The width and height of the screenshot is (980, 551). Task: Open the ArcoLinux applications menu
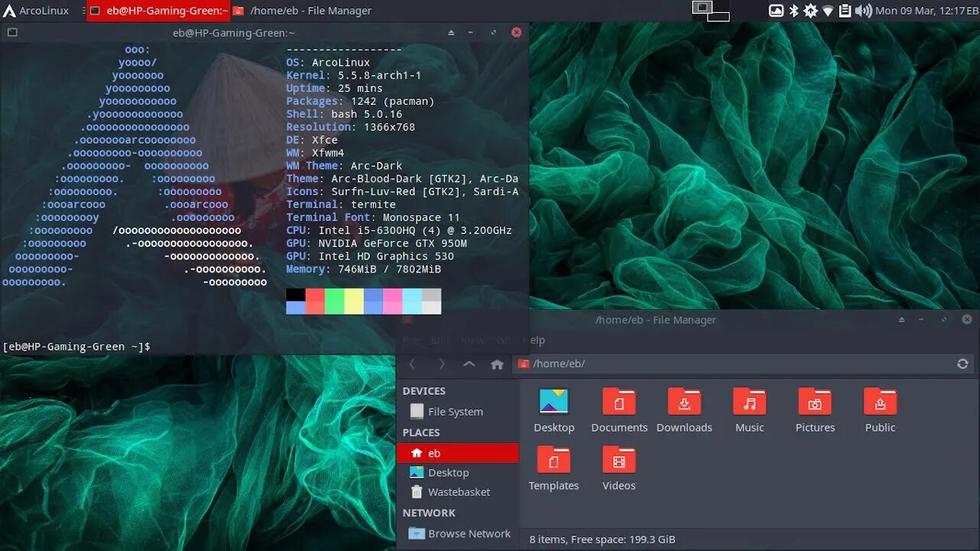point(36,11)
